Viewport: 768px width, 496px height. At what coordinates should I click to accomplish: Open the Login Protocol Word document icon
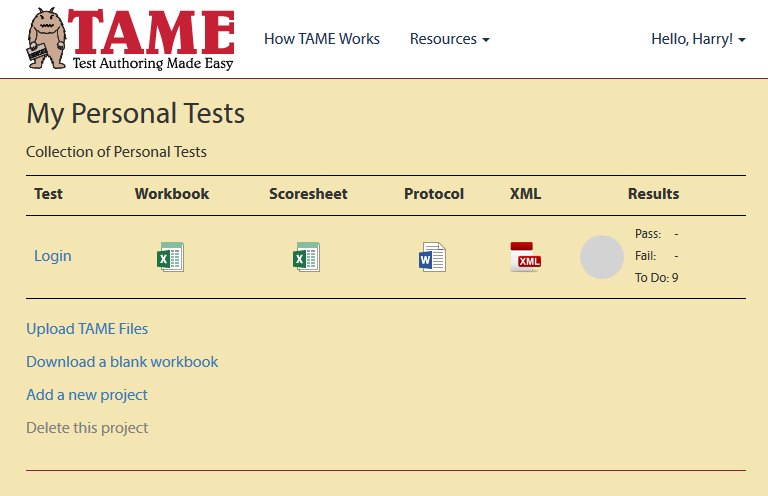pos(432,257)
